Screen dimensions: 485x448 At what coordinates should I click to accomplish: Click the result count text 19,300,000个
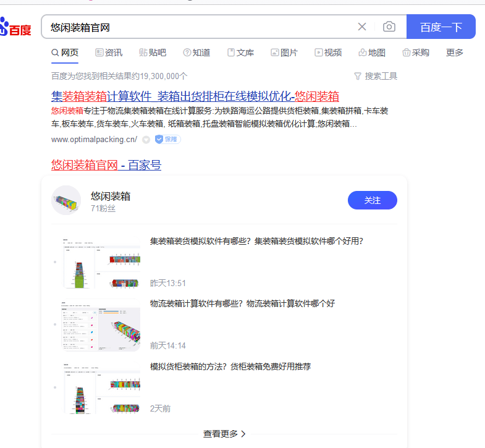pos(164,76)
